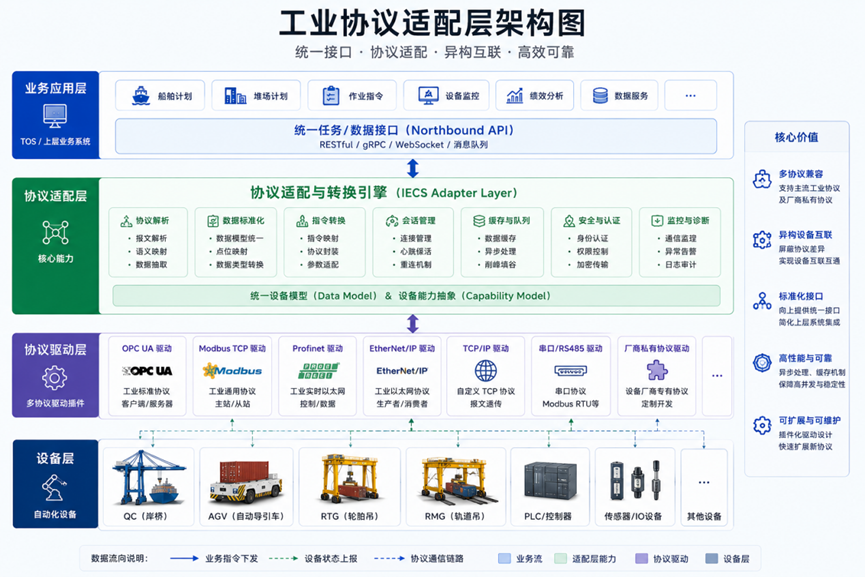Click the OPC UA logo

pyautogui.click(x=147, y=371)
